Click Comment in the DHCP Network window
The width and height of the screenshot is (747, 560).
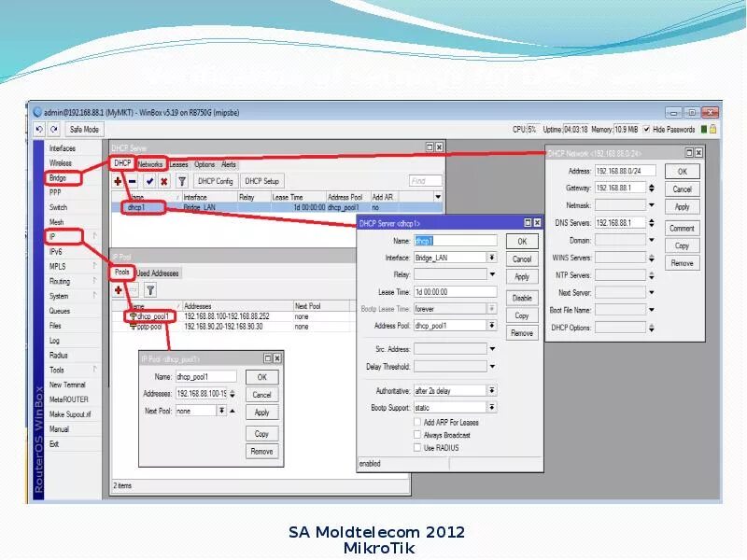pos(683,228)
